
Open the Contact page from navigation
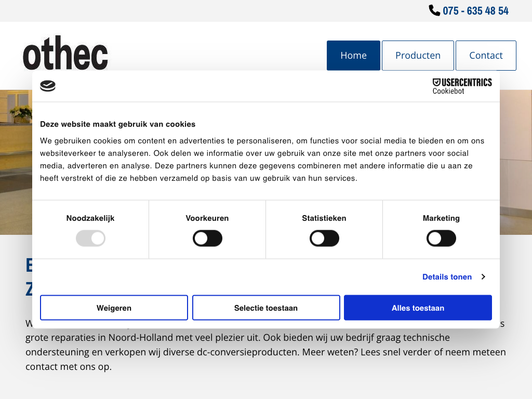486,56
